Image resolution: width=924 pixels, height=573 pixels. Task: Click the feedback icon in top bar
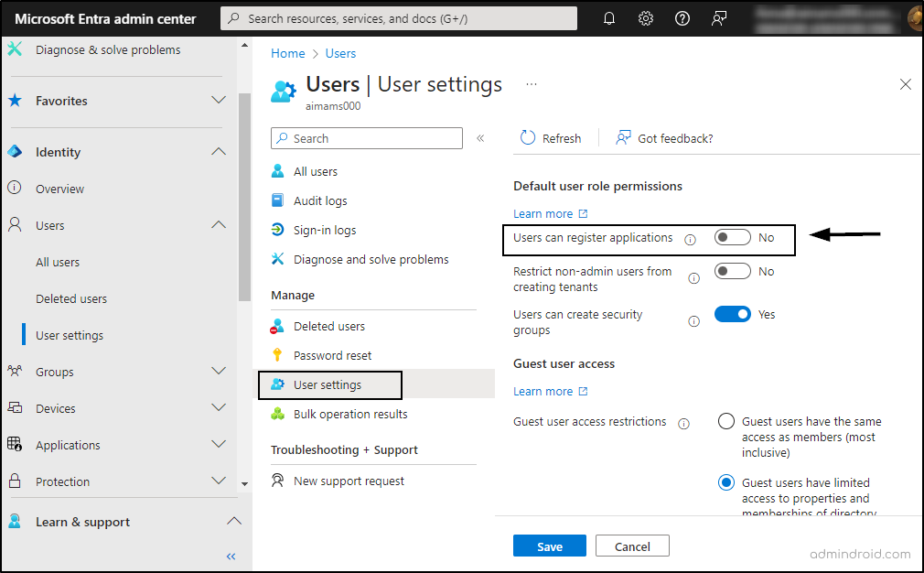(719, 18)
